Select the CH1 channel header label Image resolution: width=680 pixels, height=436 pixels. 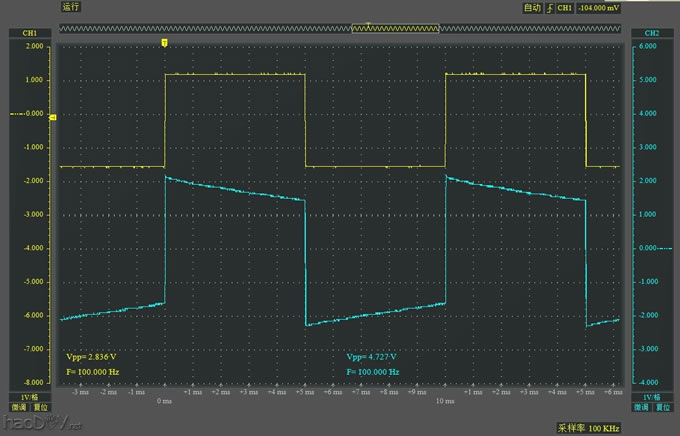[29, 33]
